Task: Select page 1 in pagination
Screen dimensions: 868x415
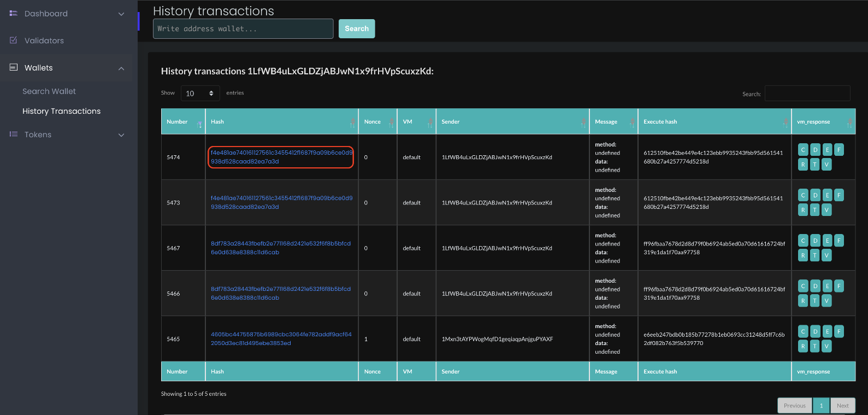Action: point(821,405)
